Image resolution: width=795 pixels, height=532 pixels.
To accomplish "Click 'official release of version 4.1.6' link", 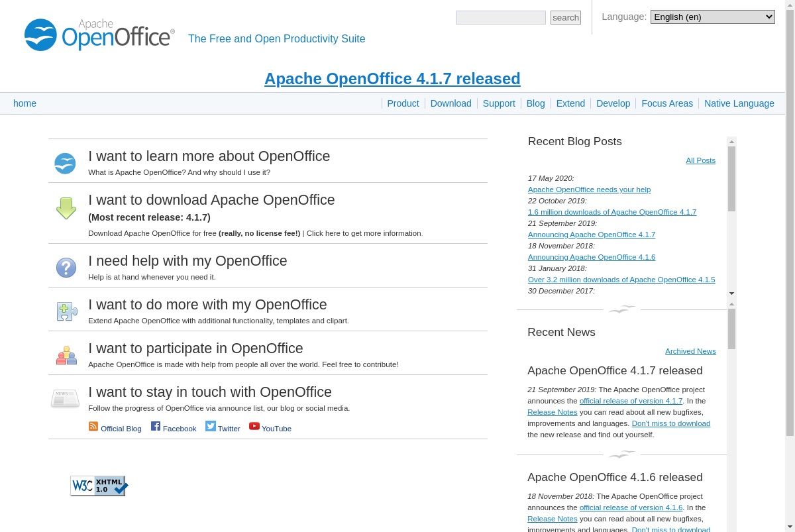I will (x=631, y=507).
